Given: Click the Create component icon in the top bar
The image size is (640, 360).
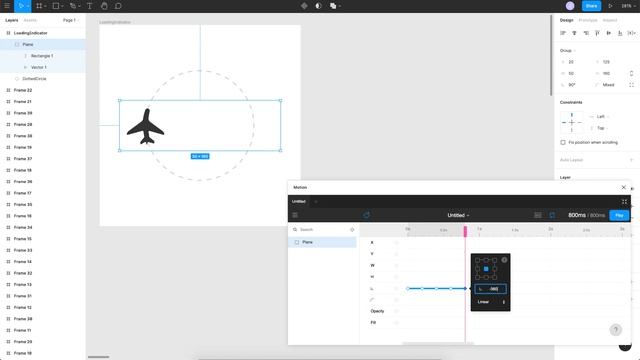Looking at the screenshot, I should point(304,6).
